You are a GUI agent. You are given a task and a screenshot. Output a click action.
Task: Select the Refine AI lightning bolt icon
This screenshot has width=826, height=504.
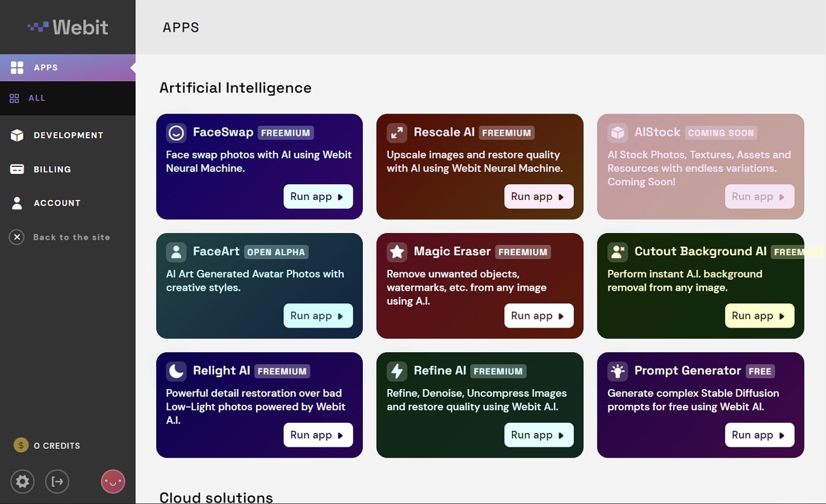[x=396, y=371]
